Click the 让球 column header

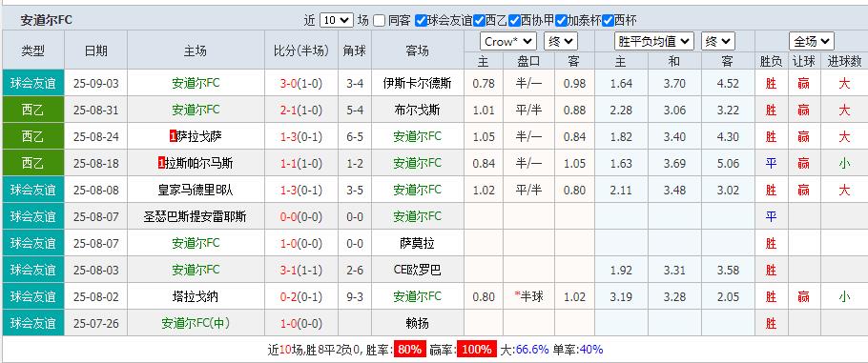804,61
